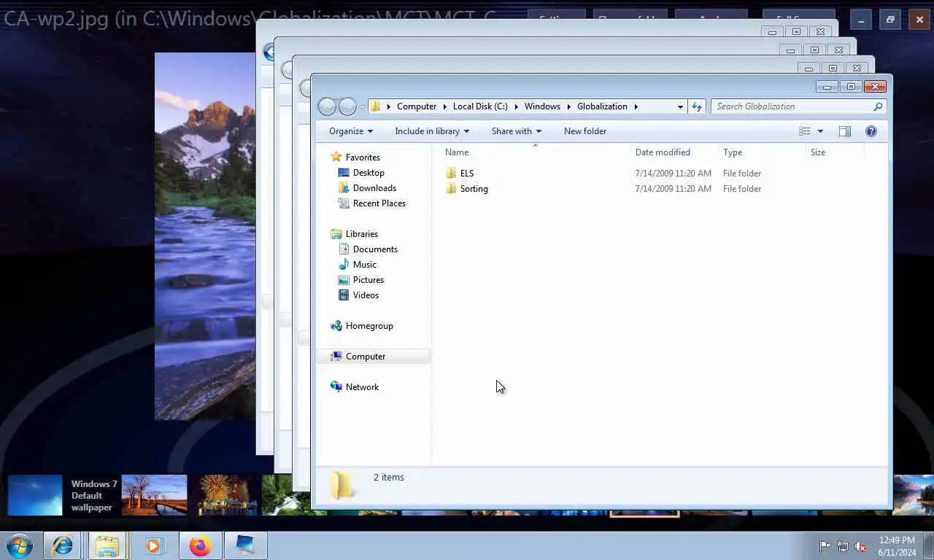Viewport: 934px width, 560px height.
Task: Expand the arrow after Local Disk (C:)
Action: coord(516,106)
